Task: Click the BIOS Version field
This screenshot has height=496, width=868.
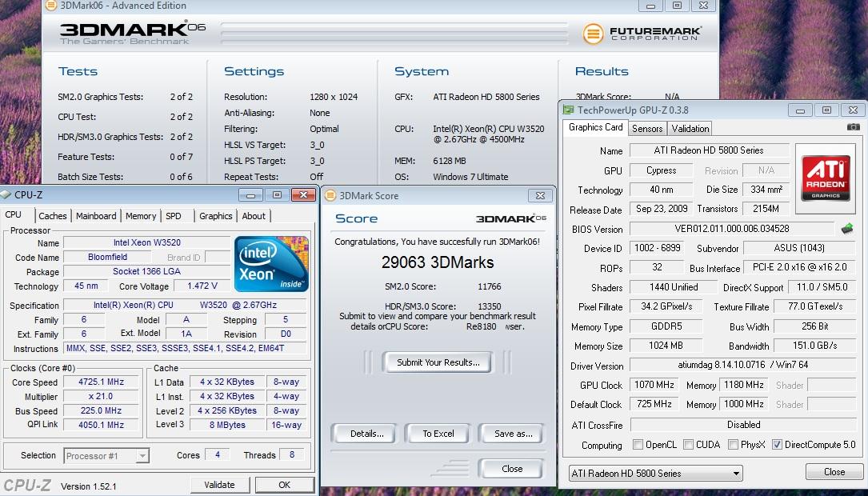Action: point(732,228)
